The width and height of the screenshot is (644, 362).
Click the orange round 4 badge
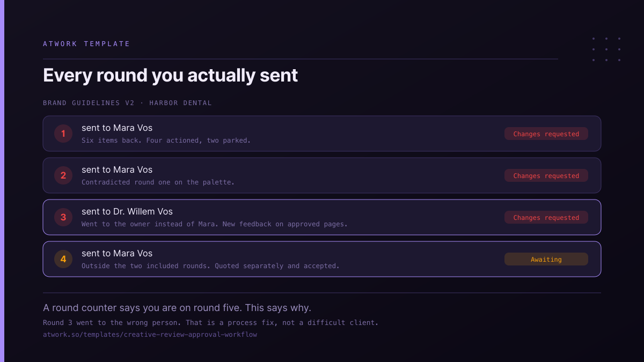pos(63,259)
